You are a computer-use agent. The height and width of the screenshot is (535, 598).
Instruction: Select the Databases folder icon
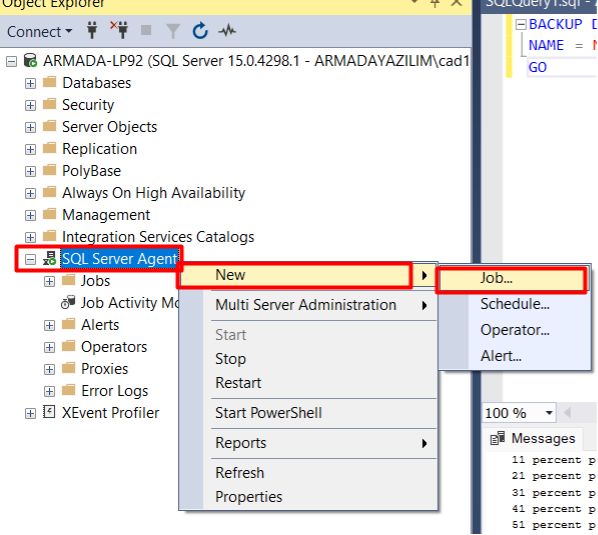tap(50, 82)
